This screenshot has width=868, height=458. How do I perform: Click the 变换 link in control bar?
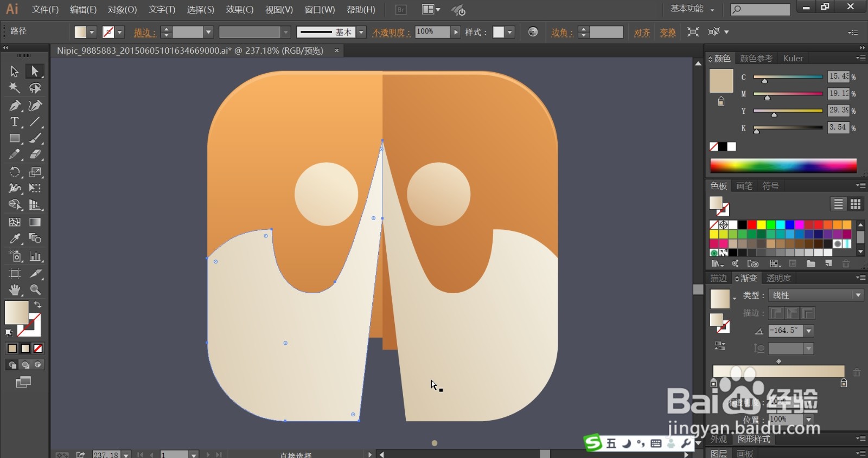668,33
